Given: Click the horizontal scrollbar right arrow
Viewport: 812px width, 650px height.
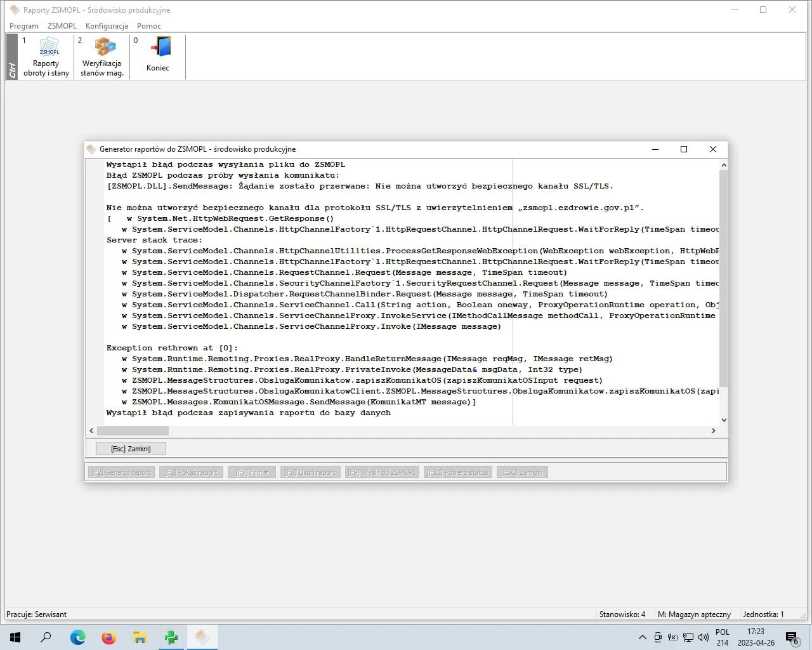Looking at the screenshot, I should tap(714, 430).
